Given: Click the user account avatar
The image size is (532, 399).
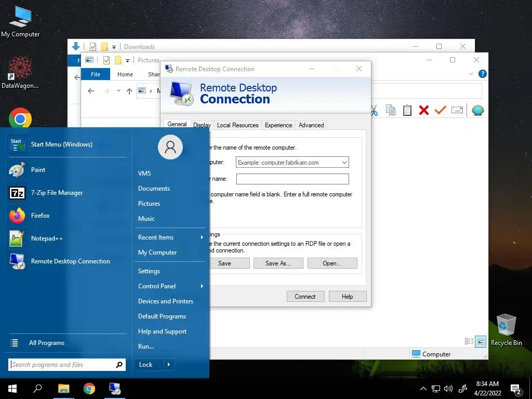Looking at the screenshot, I should click(x=170, y=147).
